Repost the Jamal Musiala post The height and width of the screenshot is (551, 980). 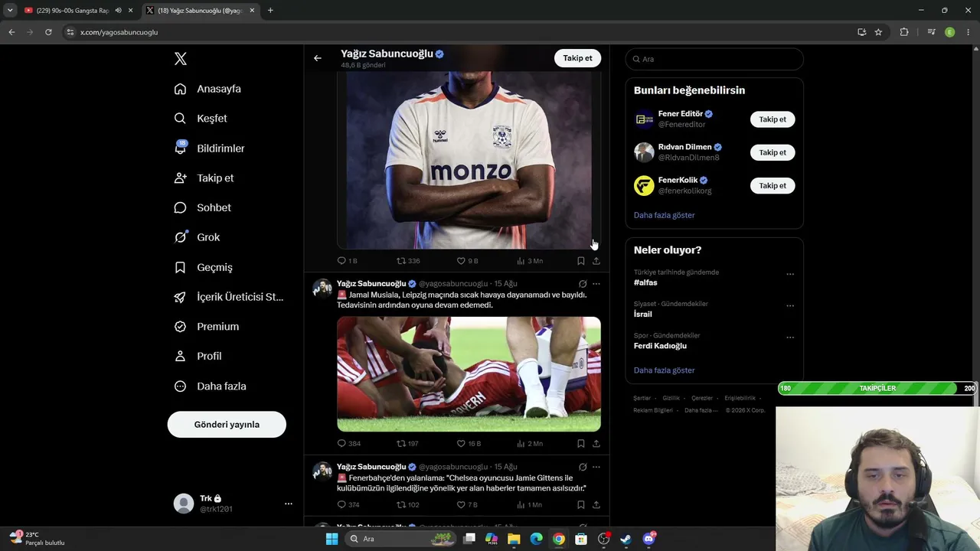tap(407, 444)
